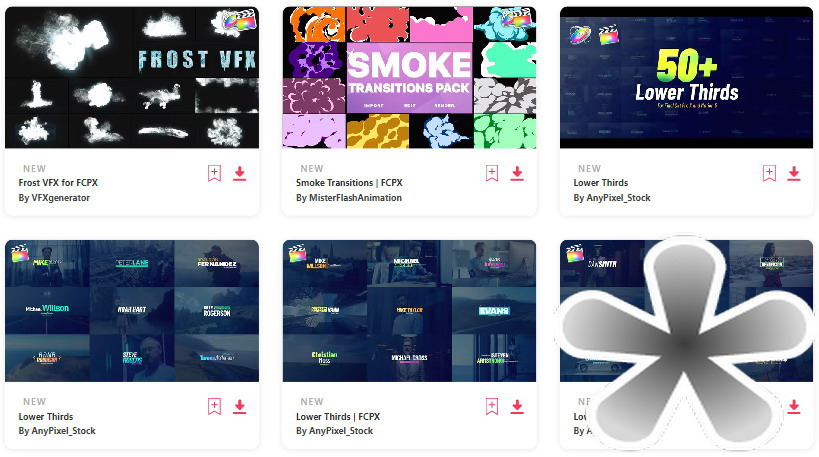Download the Smoke Transitions | FCPX pack
Viewport: 819px width, 457px height.
coord(517,173)
